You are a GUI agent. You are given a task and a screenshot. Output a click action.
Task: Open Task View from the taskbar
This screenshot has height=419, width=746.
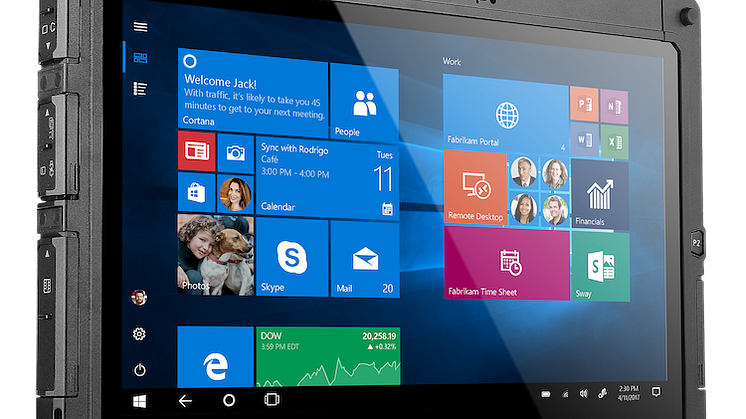coord(270,400)
